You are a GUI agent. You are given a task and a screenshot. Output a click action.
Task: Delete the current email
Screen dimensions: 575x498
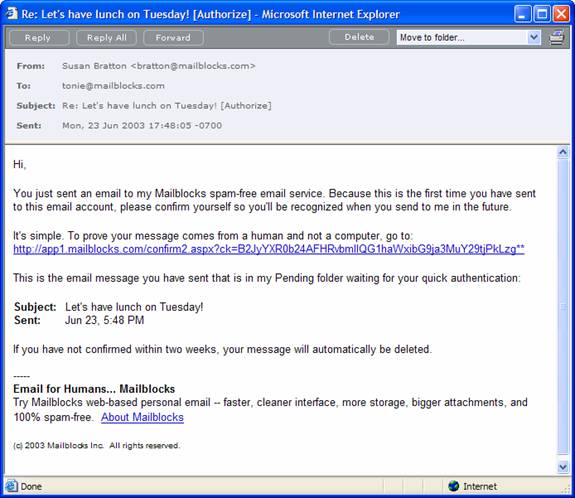pos(359,37)
